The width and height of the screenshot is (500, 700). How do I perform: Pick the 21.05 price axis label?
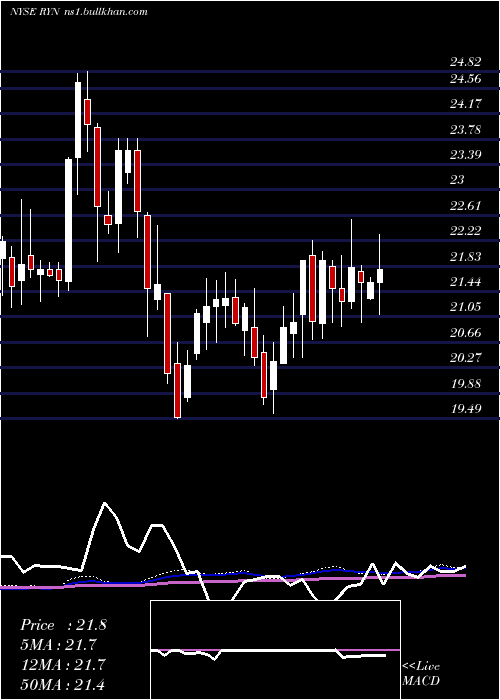click(x=465, y=307)
